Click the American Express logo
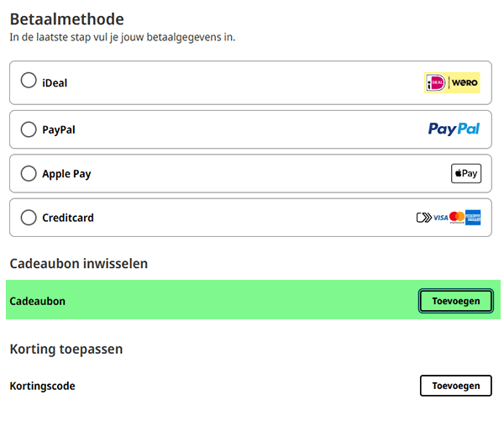The image size is (504, 421). coord(472,218)
